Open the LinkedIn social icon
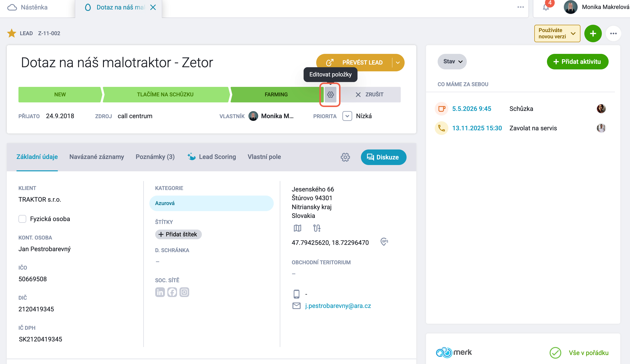This screenshot has height=364, width=630. click(160, 292)
